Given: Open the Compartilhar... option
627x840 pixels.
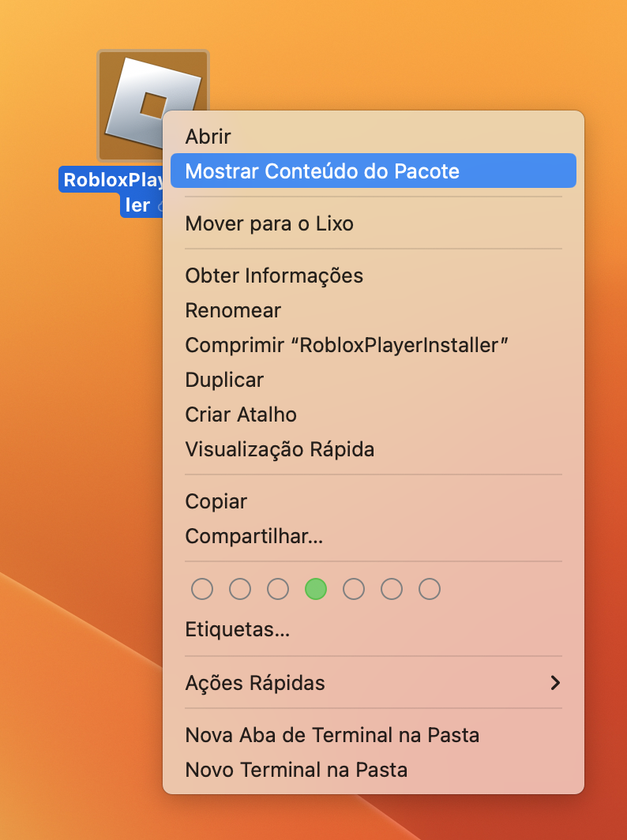Looking at the screenshot, I should 373,536.
